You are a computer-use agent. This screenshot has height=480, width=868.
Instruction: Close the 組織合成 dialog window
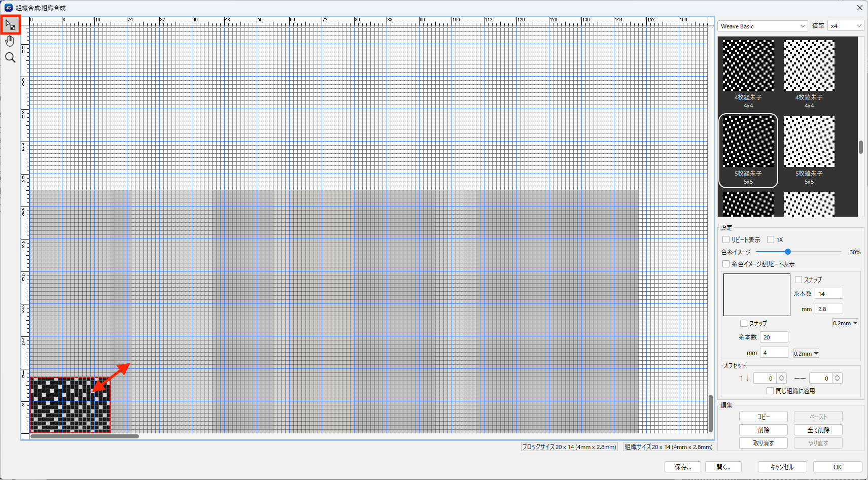[x=859, y=8]
